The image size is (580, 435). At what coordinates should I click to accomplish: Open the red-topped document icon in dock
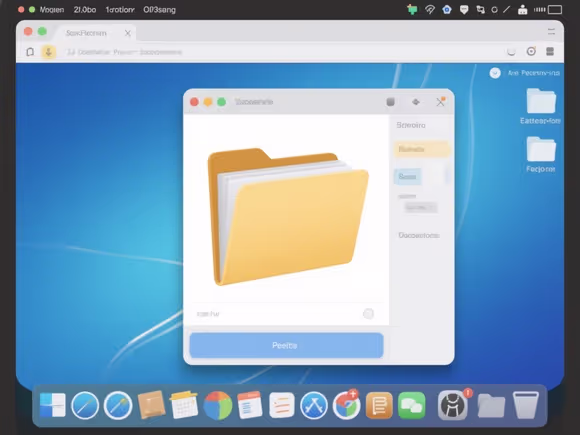(x=250, y=405)
